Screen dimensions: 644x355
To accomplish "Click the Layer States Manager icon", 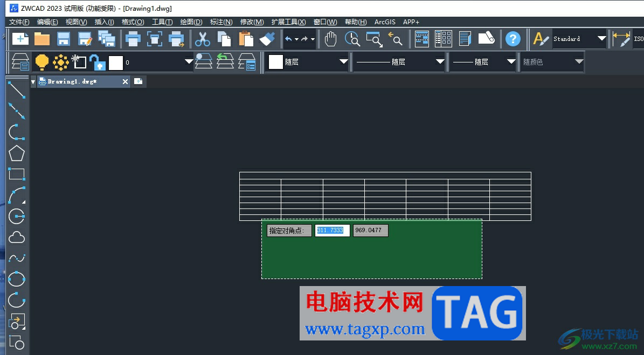I will pos(247,62).
